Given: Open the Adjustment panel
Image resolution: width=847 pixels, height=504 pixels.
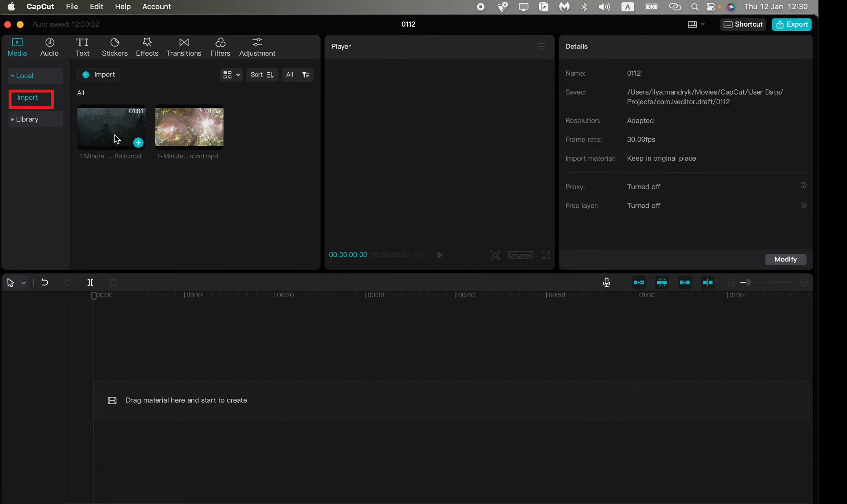Looking at the screenshot, I should pyautogui.click(x=257, y=46).
